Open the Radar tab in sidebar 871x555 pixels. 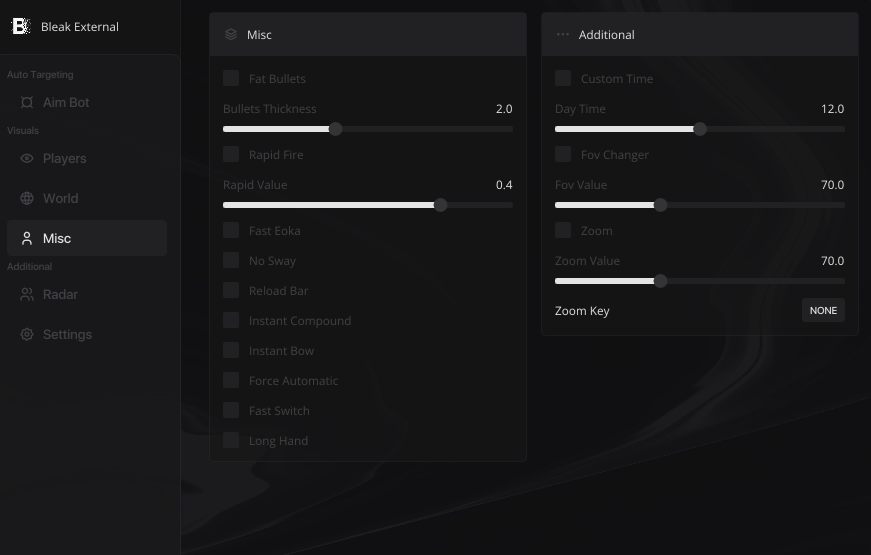60,295
